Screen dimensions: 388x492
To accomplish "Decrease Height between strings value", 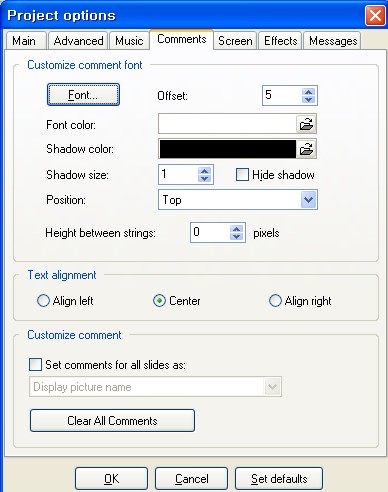I will tap(237, 236).
